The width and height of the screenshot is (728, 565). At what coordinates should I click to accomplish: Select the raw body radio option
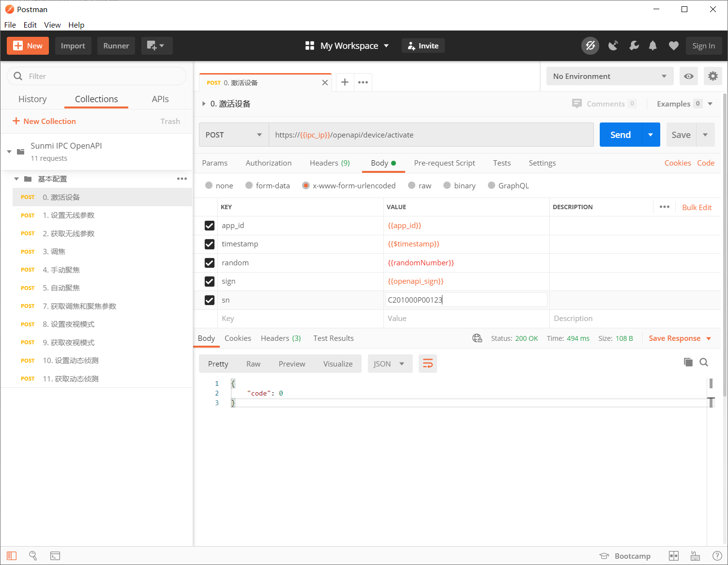[x=411, y=185]
